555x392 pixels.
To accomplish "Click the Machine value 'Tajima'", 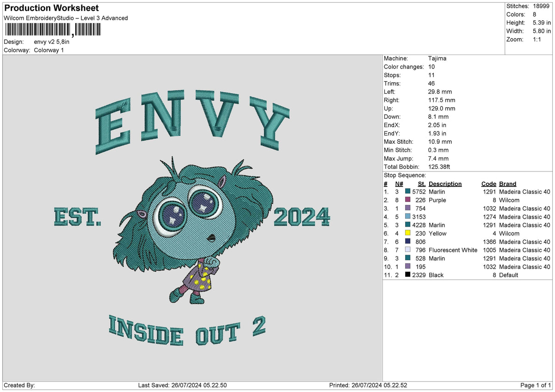I will tap(437, 59).
